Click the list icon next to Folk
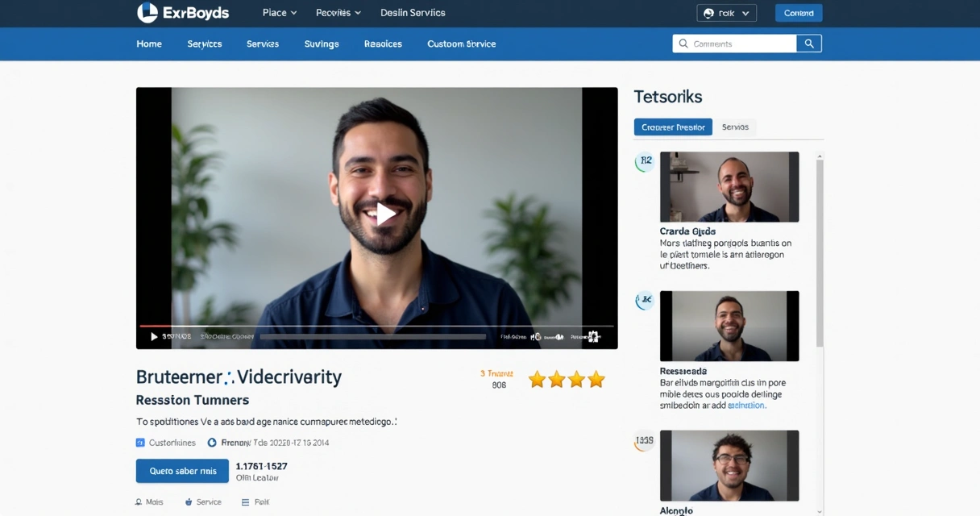The height and width of the screenshot is (516, 980). [246, 502]
